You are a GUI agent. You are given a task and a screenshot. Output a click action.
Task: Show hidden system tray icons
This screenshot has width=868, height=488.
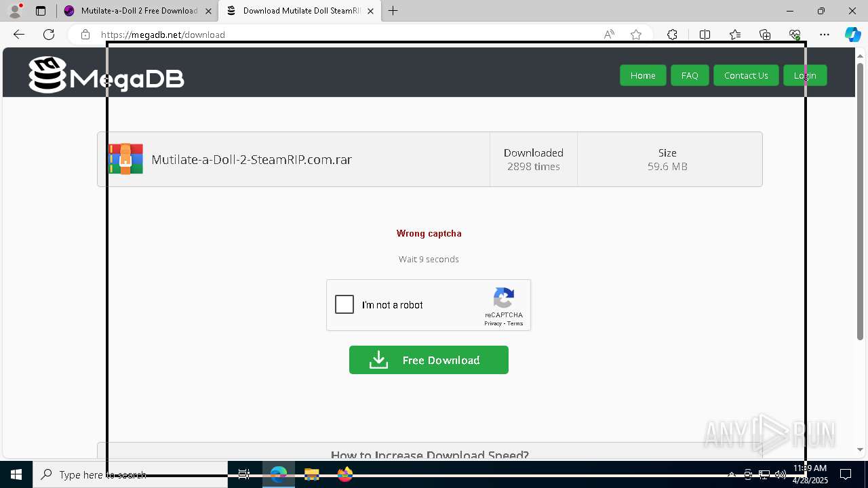pos(731,474)
